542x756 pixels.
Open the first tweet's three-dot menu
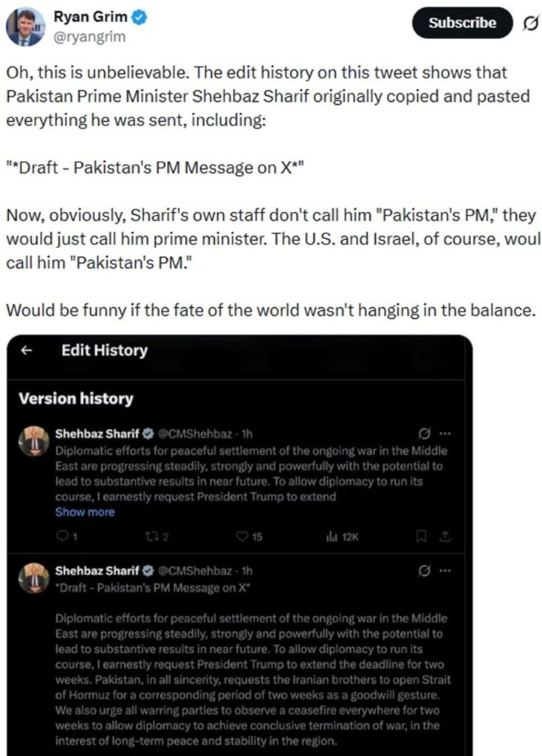click(445, 433)
